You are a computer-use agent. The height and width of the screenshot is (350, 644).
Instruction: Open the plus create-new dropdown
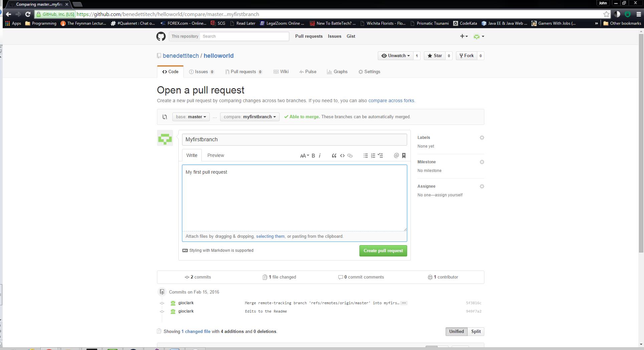(464, 36)
